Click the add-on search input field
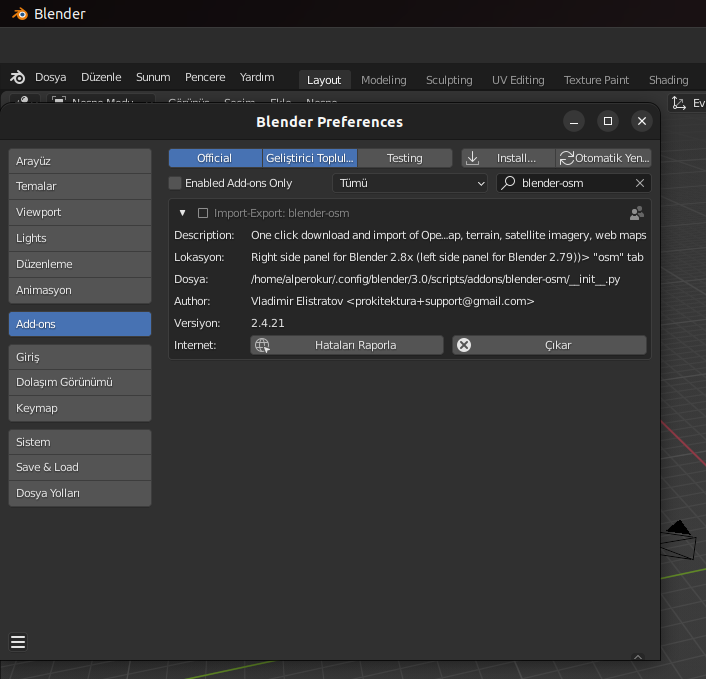This screenshot has width=706, height=679. (574, 183)
